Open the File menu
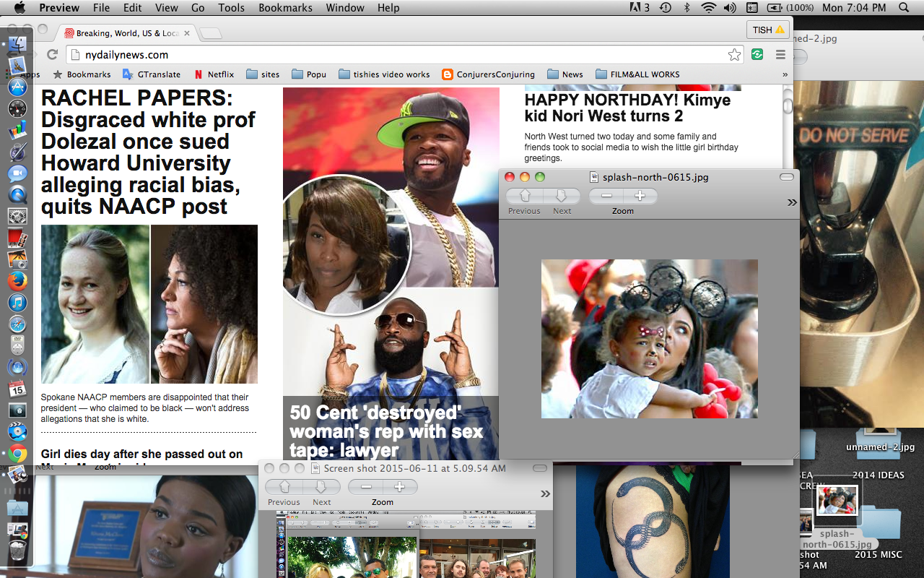Screen dimensions: 924x578 tap(102, 8)
